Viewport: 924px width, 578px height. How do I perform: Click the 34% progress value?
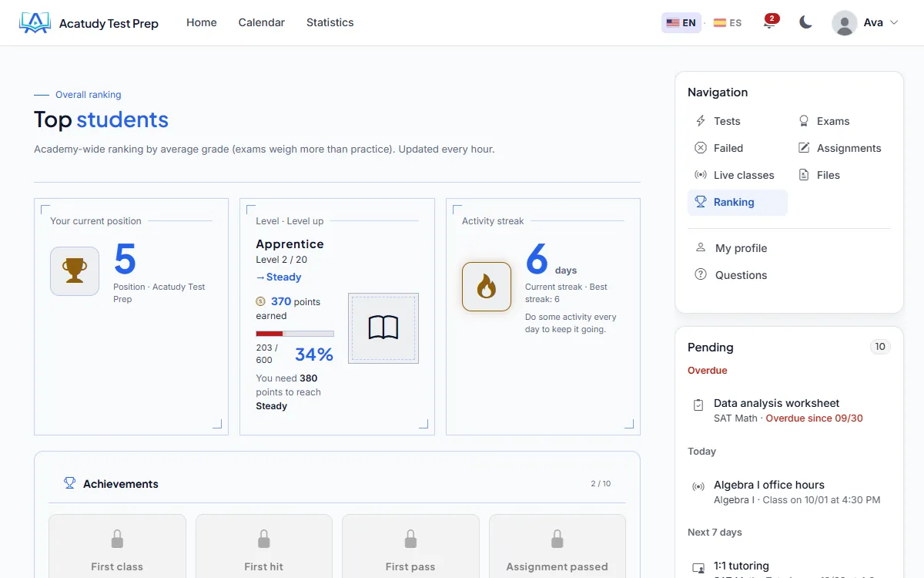[x=314, y=355]
